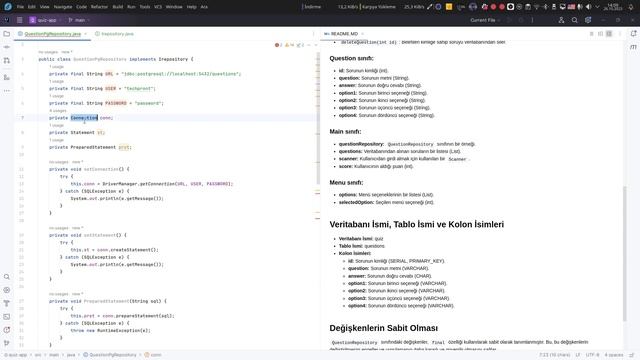The width and height of the screenshot is (640, 360).
Task: Open the Refactor menu
Action: [x=99, y=7]
